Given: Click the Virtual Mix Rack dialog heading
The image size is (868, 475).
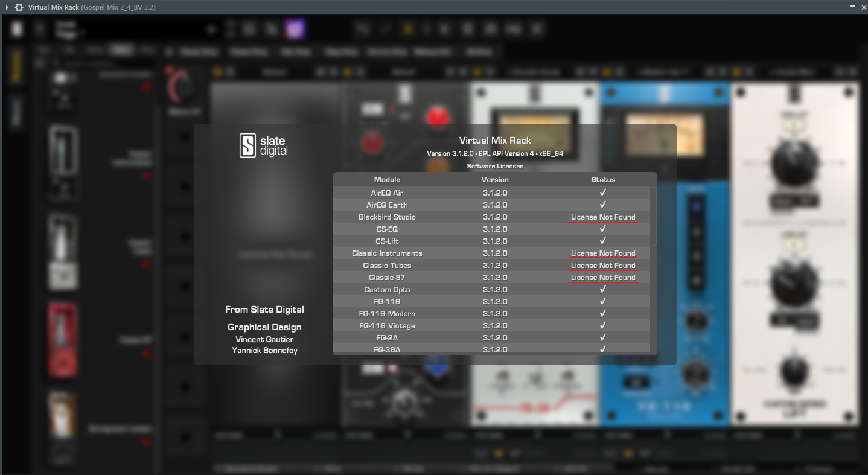Looking at the screenshot, I should coord(495,141).
